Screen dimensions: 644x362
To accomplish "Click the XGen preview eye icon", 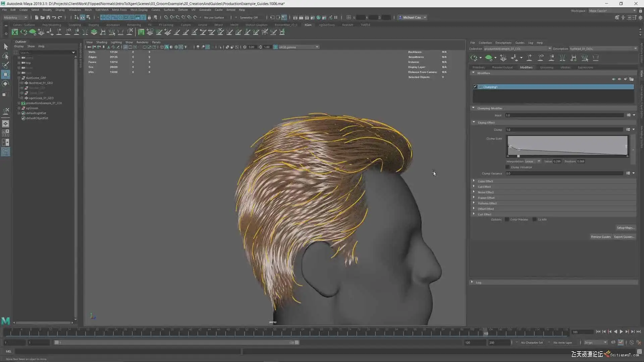I will [x=474, y=58].
